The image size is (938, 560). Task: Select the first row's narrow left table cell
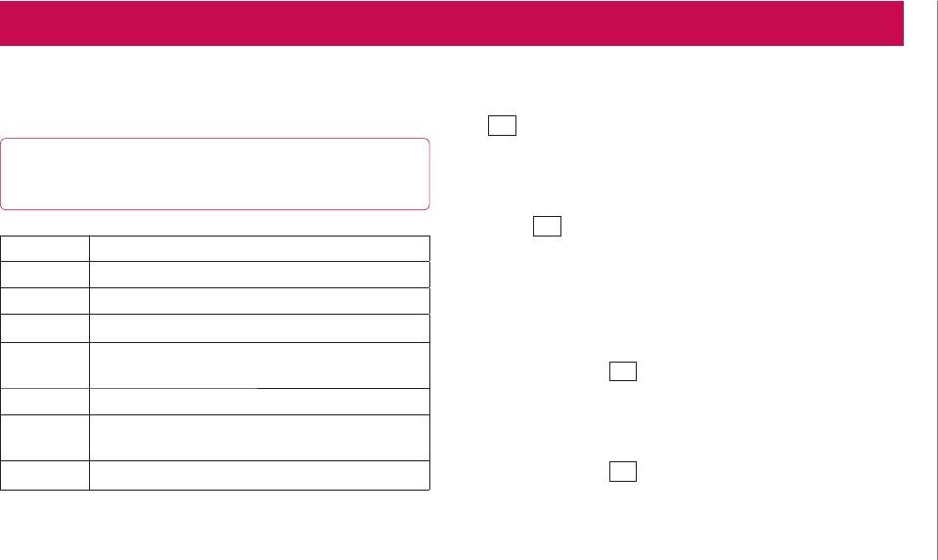45,247
